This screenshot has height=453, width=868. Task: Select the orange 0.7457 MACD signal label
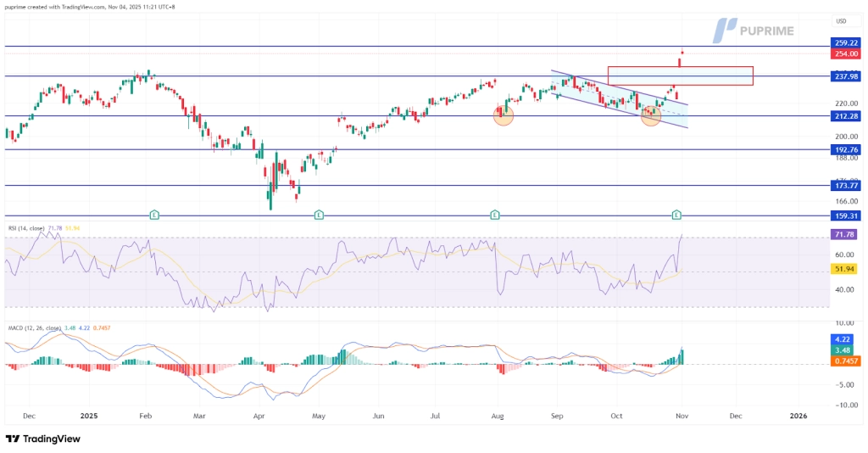point(846,361)
